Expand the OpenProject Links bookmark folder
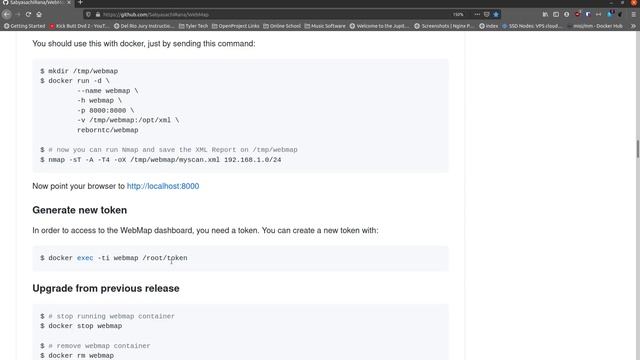 pos(236,26)
